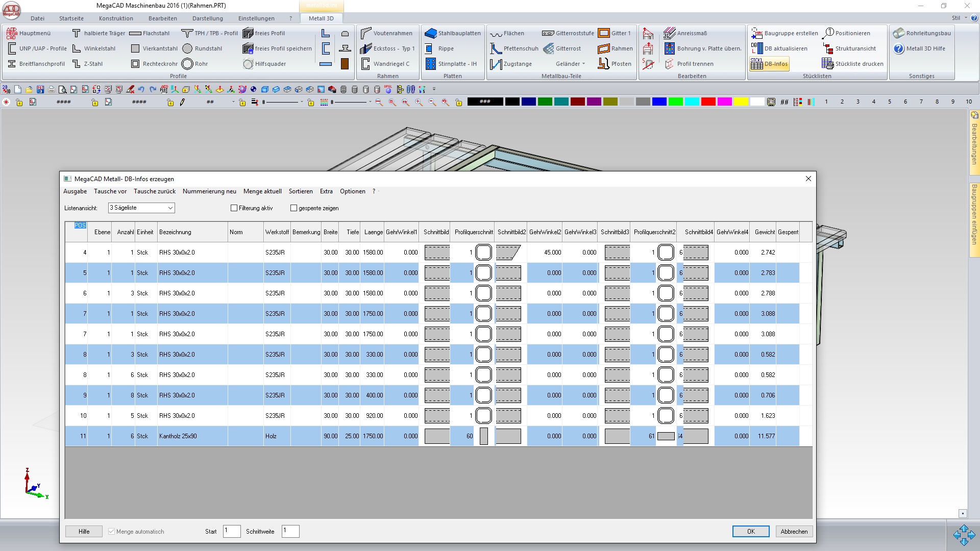
Task: Pick the Z-Stahl profile tool
Action: pyautogui.click(x=87, y=64)
